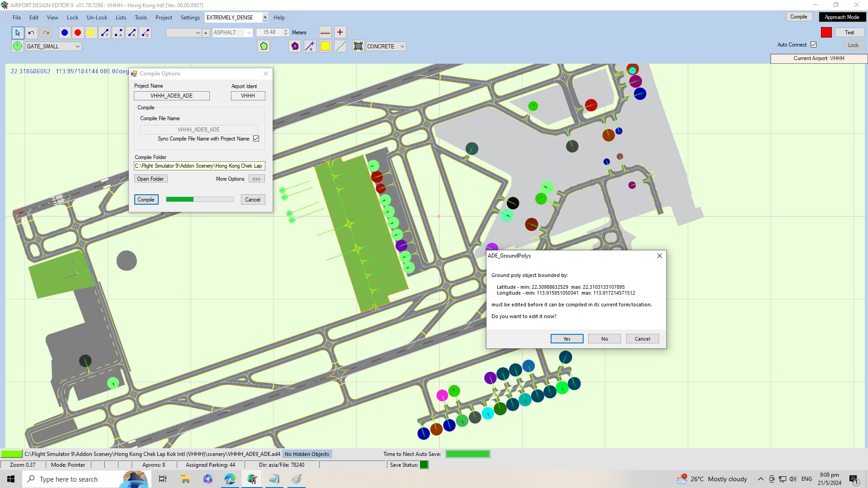Expand the CONCRETE surface dropdown
This screenshot has width=868, height=488.
(x=386, y=46)
